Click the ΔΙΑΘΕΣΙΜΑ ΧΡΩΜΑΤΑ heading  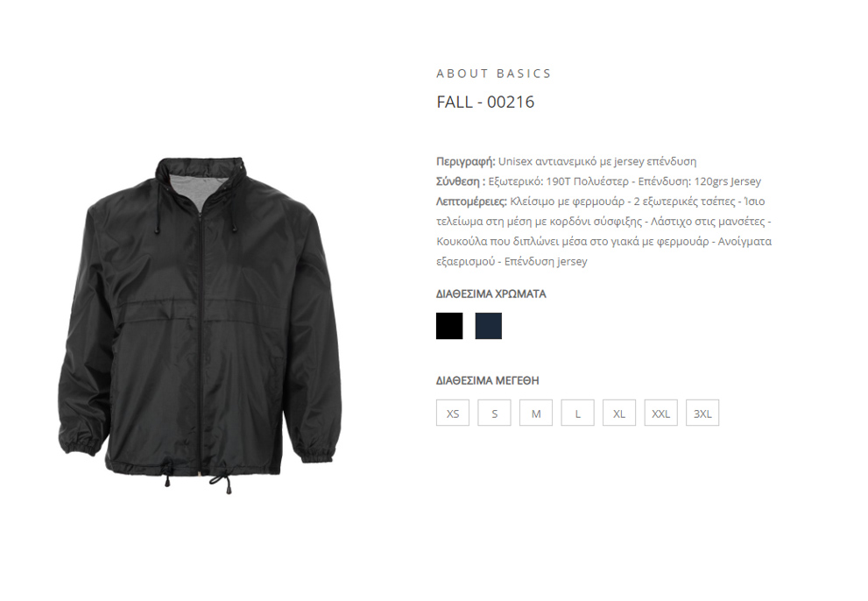coord(491,293)
